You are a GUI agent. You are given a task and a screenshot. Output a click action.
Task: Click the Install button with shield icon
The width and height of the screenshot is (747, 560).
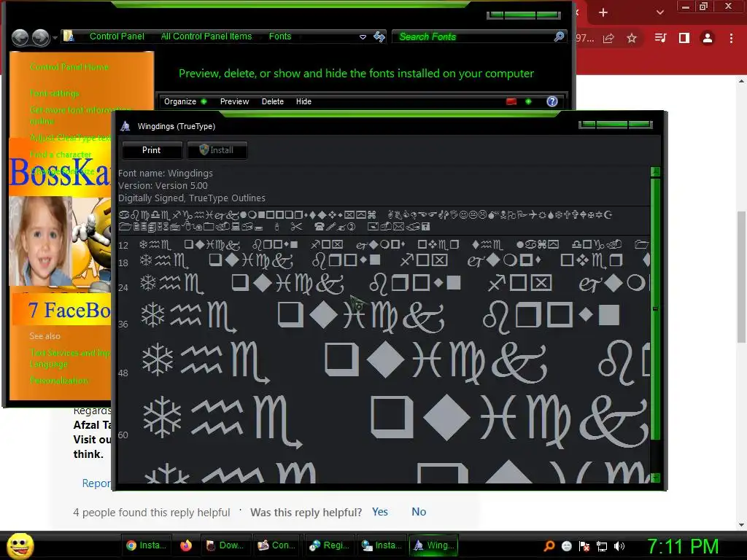click(217, 150)
